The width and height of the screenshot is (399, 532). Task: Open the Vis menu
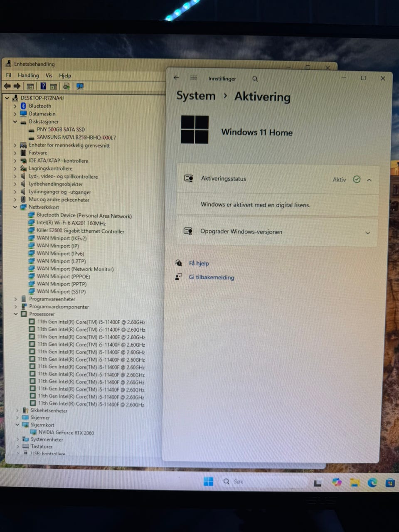(49, 75)
